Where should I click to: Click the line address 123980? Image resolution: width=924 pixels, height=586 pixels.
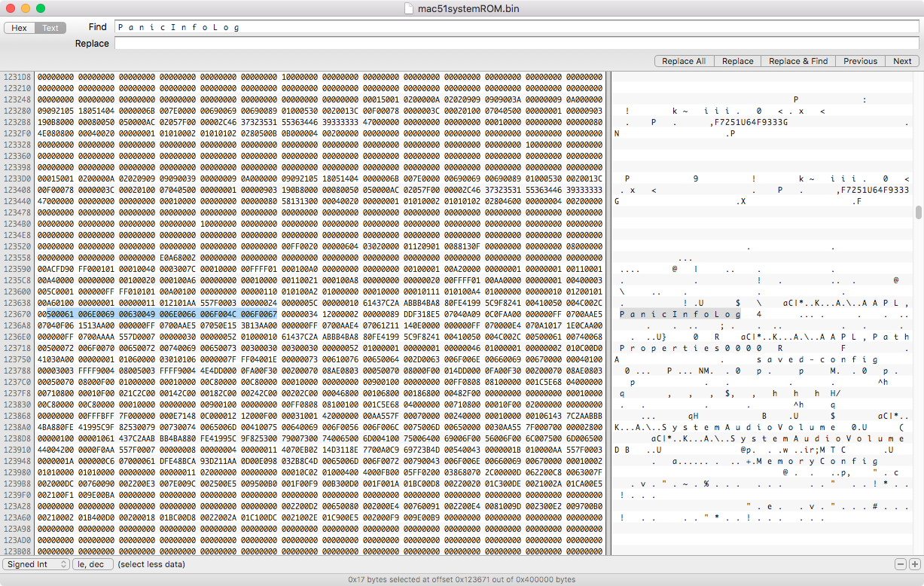click(17, 472)
